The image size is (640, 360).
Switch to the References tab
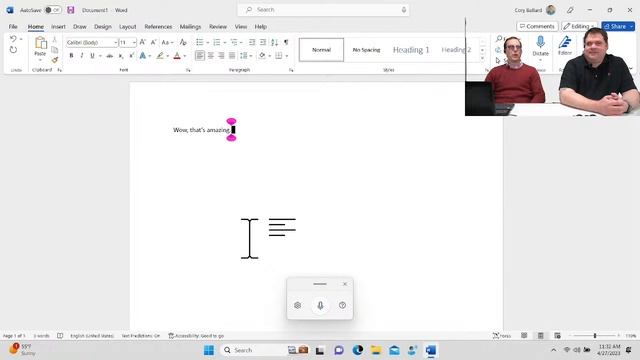click(x=158, y=27)
